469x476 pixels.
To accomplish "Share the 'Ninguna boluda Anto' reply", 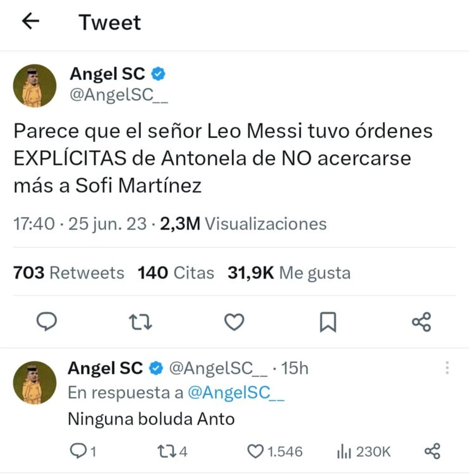I will pos(432,451).
